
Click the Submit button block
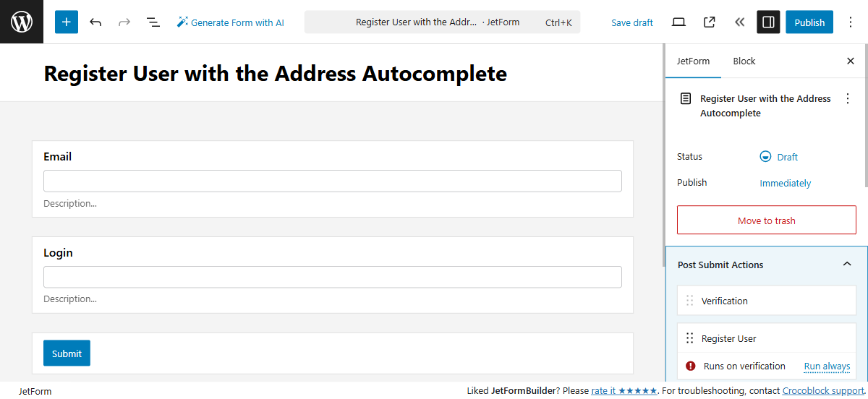67,353
